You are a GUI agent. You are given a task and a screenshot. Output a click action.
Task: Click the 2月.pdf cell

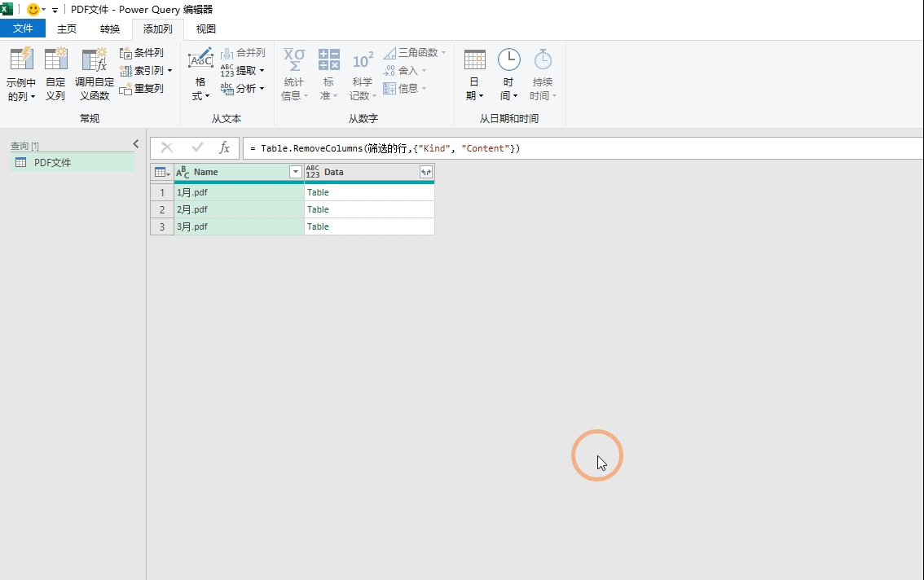[x=239, y=209]
